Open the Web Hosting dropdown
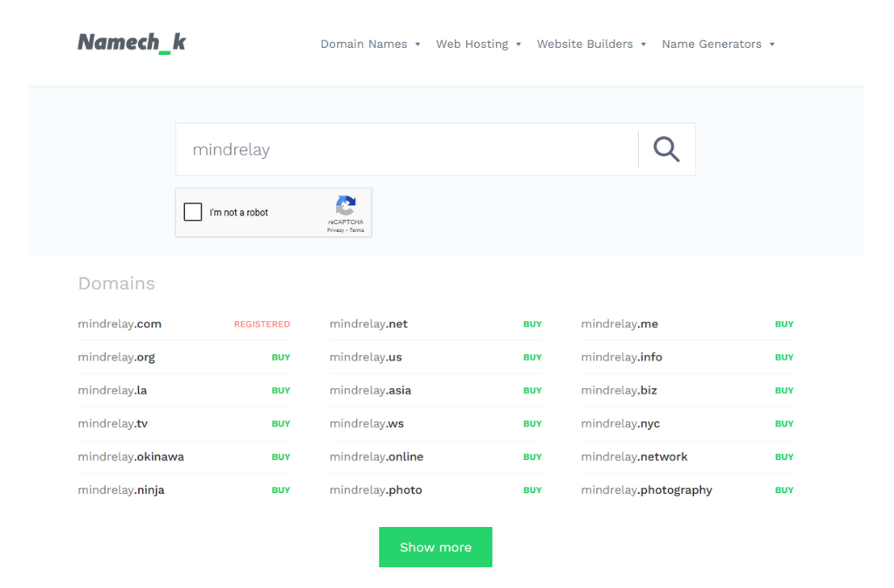 click(x=478, y=44)
